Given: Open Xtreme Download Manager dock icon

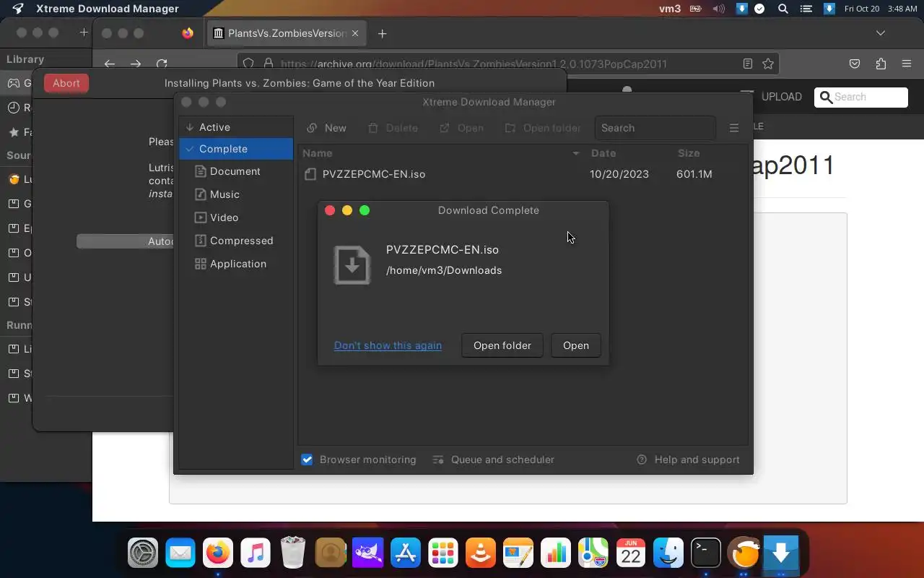Looking at the screenshot, I should click(781, 554).
